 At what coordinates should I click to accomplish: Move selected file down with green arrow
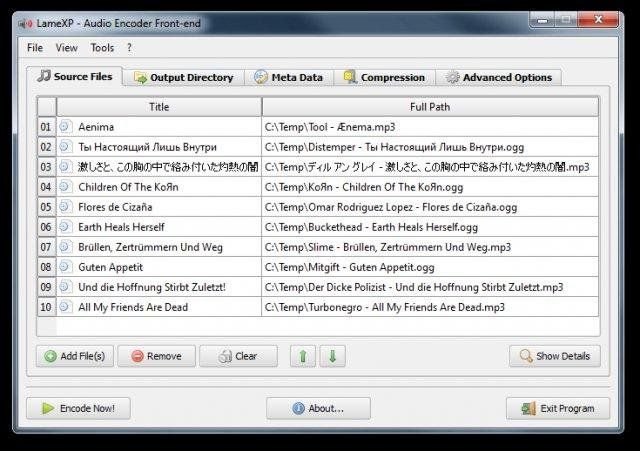point(332,356)
